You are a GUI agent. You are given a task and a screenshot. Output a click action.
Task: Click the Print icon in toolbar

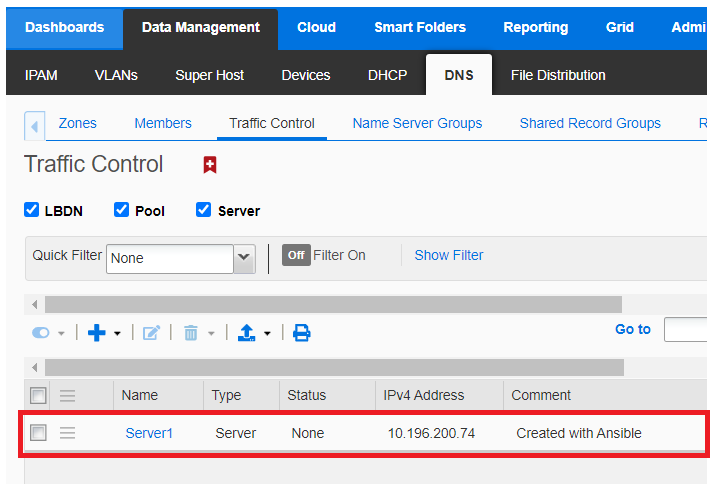[301, 332]
